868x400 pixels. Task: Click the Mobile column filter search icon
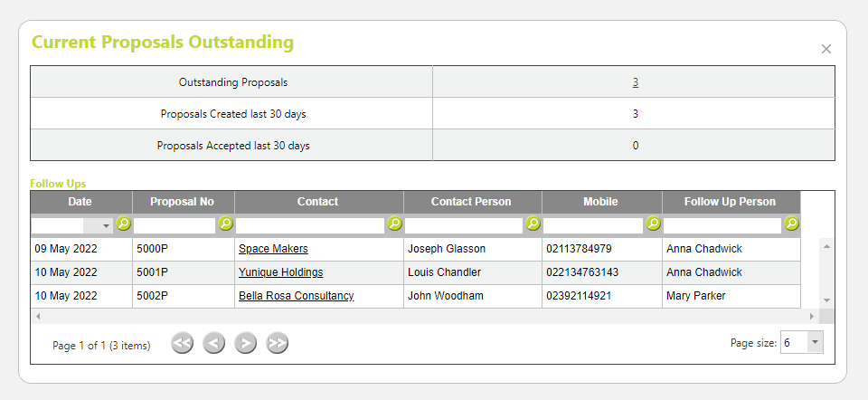[653, 224]
